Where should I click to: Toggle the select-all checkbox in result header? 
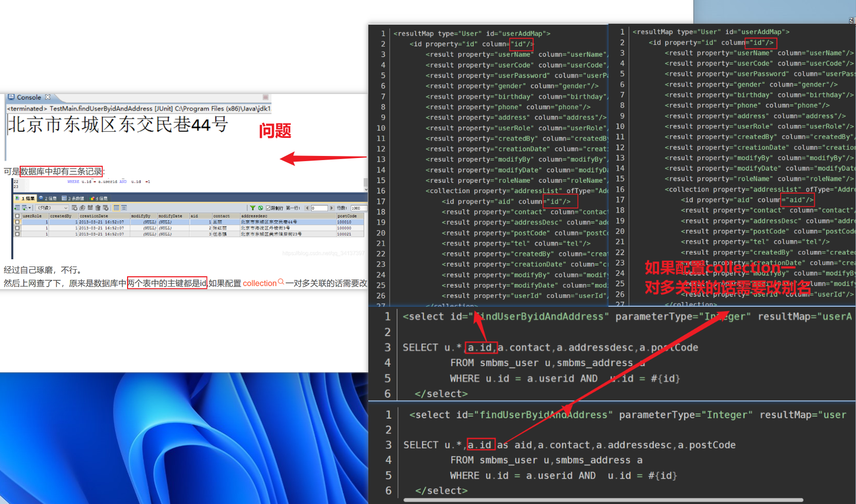point(17,216)
